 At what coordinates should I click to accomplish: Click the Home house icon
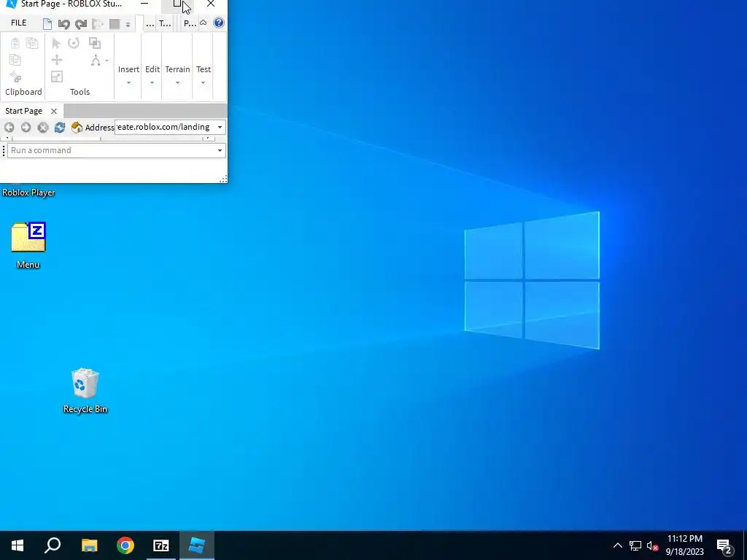(77, 127)
